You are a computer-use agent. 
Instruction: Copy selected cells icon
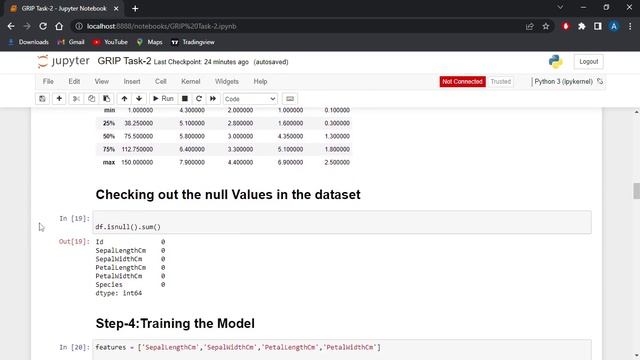91,99
